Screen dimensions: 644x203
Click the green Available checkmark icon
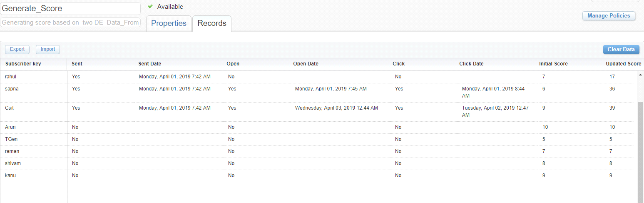coord(150,6)
